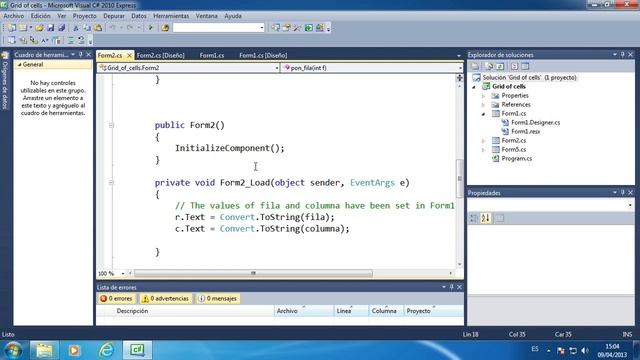The height and width of the screenshot is (360, 640).
Task: Select Form1.Designer.cs in the solution tree
Action: click(x=535, y=122)
